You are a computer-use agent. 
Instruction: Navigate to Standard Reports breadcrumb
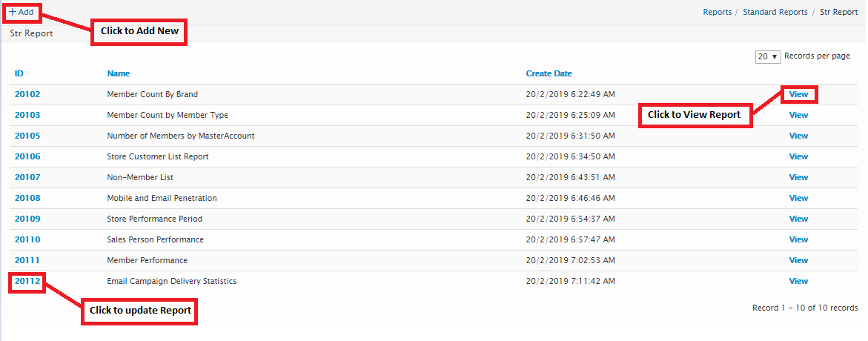coord(775,12)
